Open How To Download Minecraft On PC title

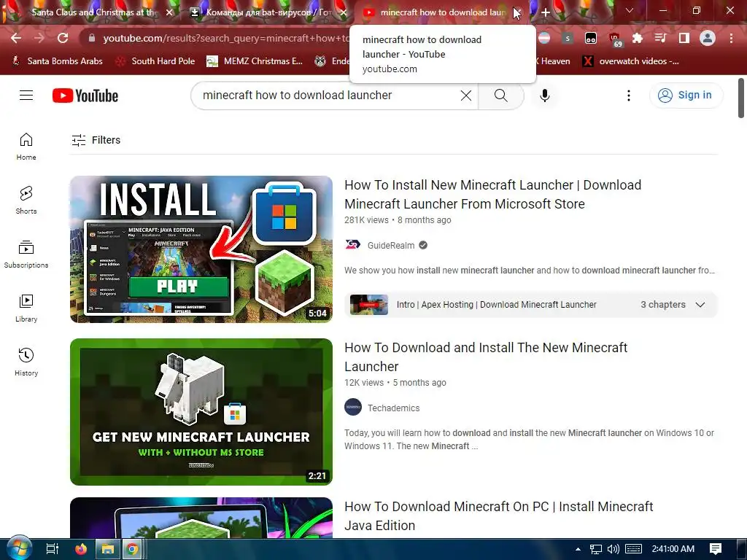click(498, 516)
